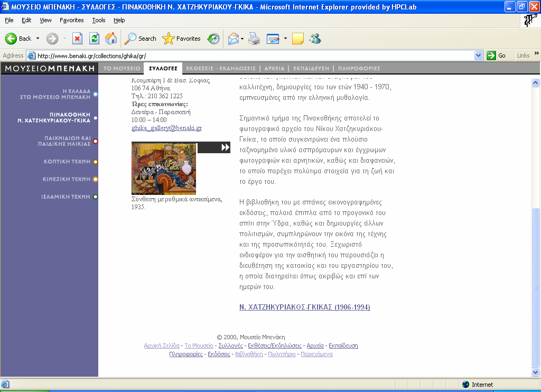
Task: Open the Help menu
Action: coord(119,21)
